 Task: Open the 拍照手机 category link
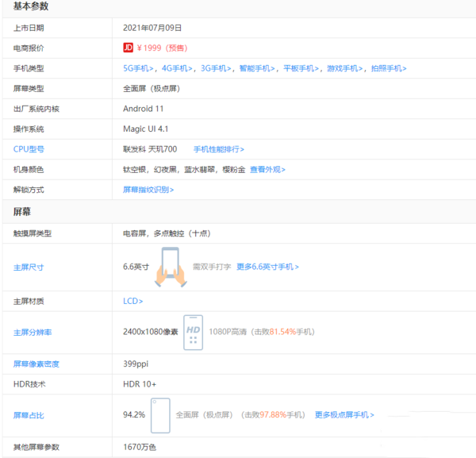(x=389, y=68)
